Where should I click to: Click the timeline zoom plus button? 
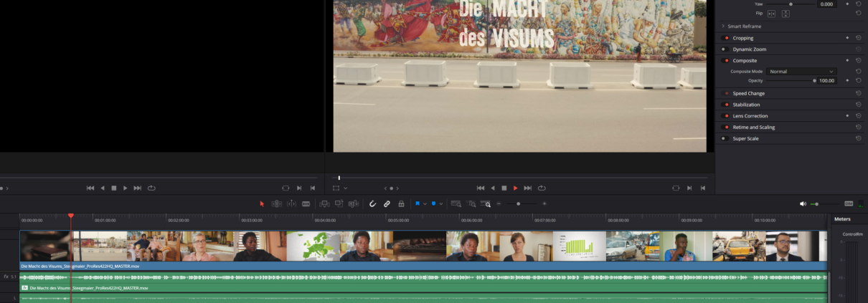tap(544, 204)
